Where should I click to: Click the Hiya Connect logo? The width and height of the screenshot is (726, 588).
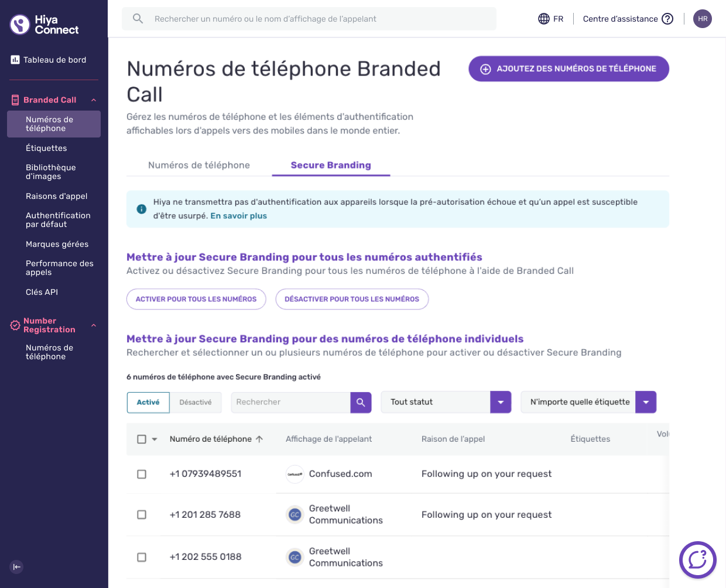coord(44,25)
